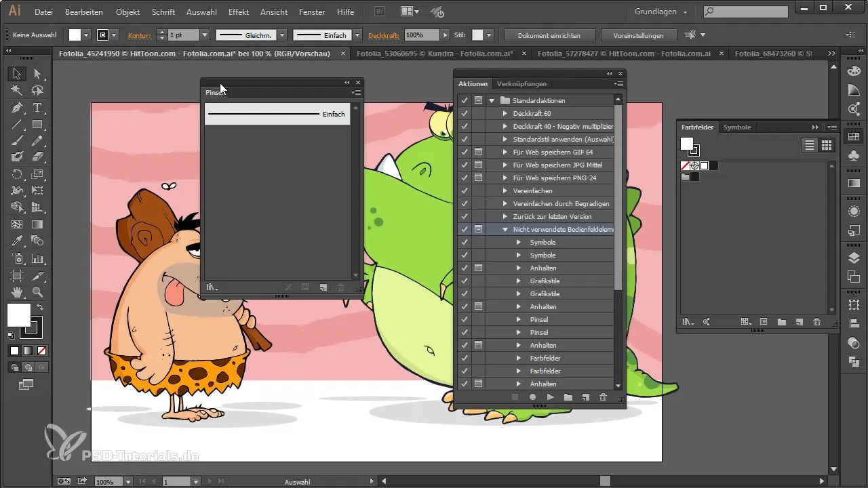The image size is (868, 488).
Task: Collapse Nicht verwendete Bedienfeldelemente action
Action: (x=505, y=230)
